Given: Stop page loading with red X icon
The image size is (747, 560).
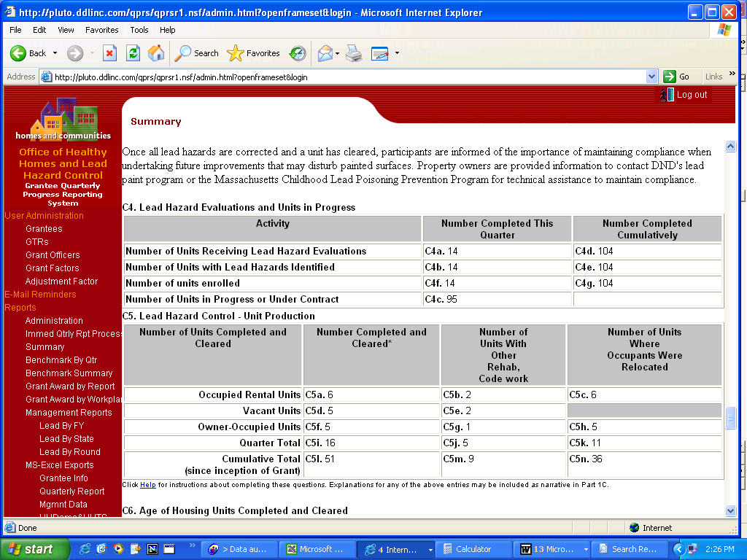Looking at the screenshot, I should click(x=109, y=53).
